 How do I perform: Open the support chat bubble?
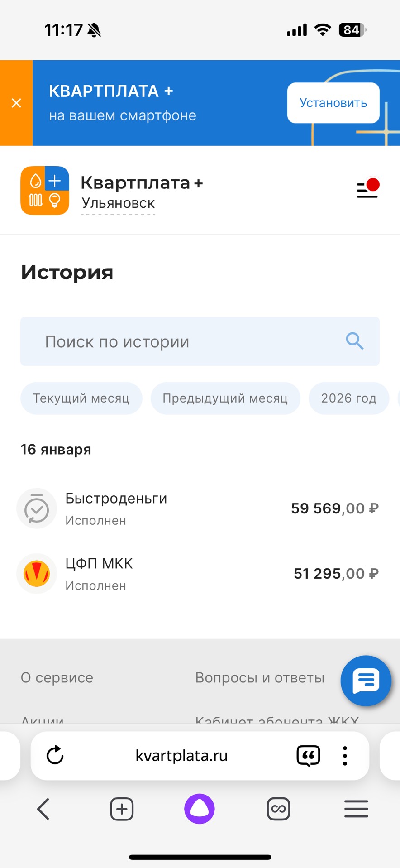click(366, 681)
